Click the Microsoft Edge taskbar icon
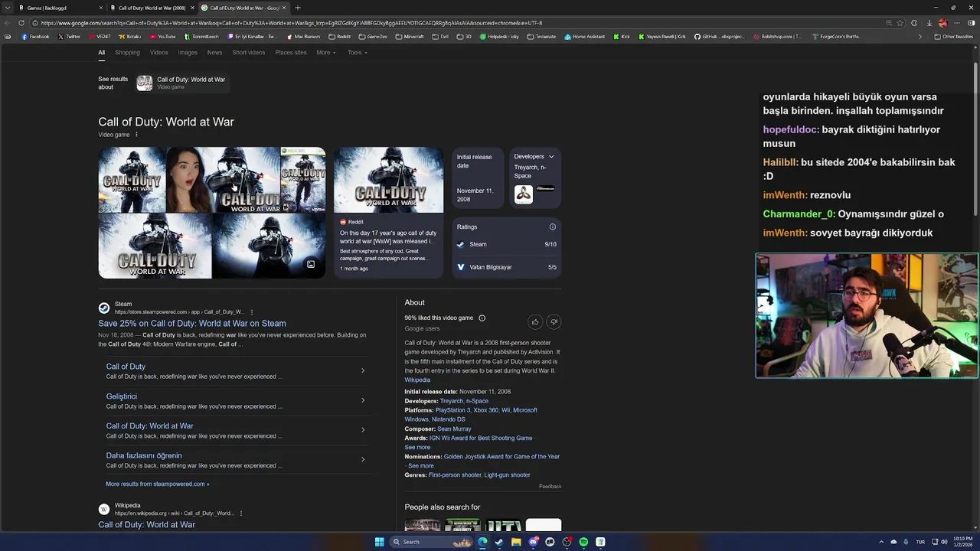This screenshot has height=551, width=980. tap(482, 542)
